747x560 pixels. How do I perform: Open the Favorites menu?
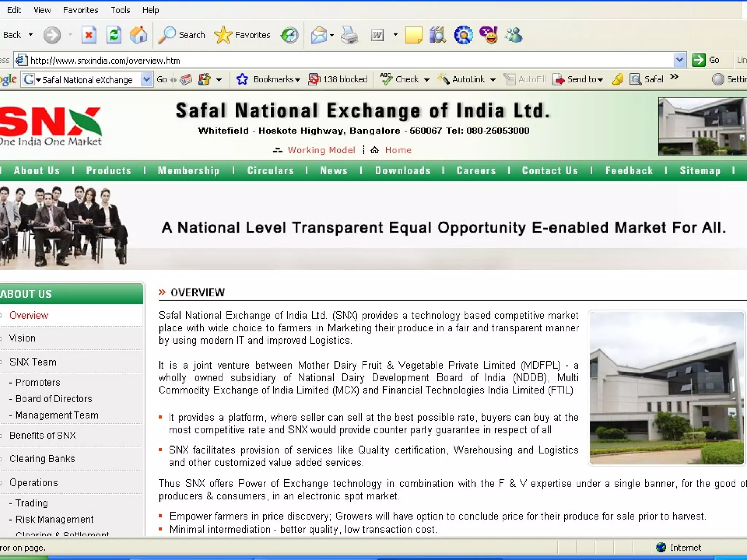(81, 10)
